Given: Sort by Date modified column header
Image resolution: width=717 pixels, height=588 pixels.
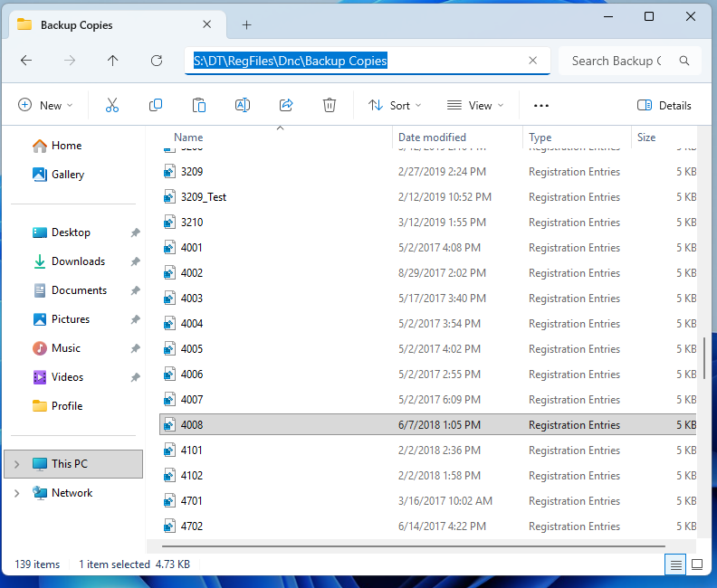Looking at the screenshot, I should coord(432,138).
